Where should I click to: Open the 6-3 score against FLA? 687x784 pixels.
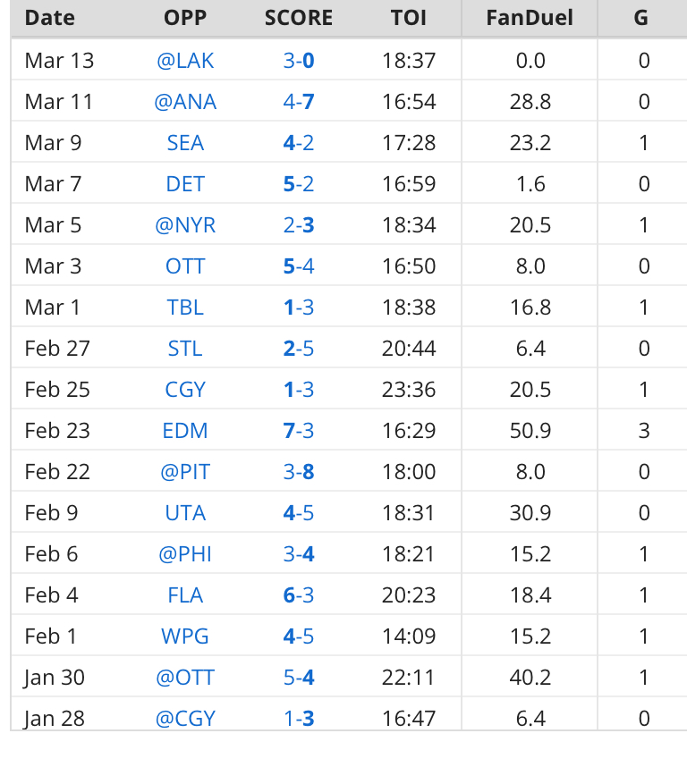point(299,595)
